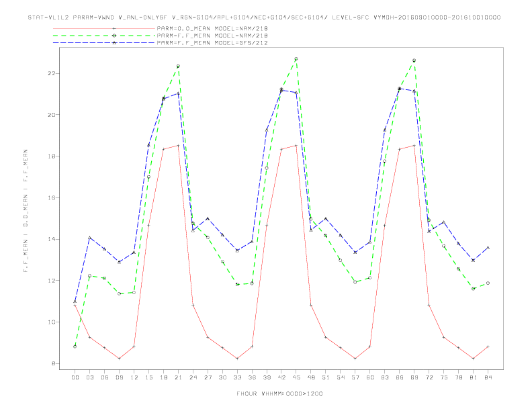Click x-axis hour label 75

444,377
